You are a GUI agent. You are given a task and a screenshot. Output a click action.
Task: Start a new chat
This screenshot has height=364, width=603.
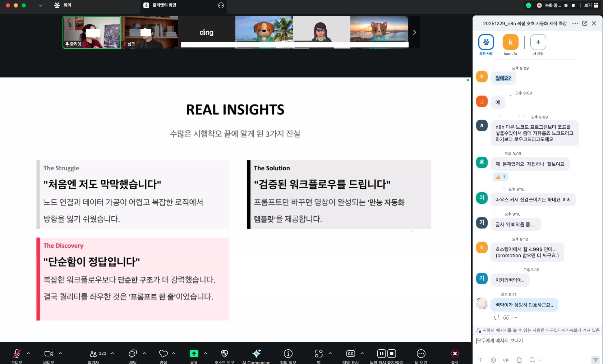click(538, 43)
